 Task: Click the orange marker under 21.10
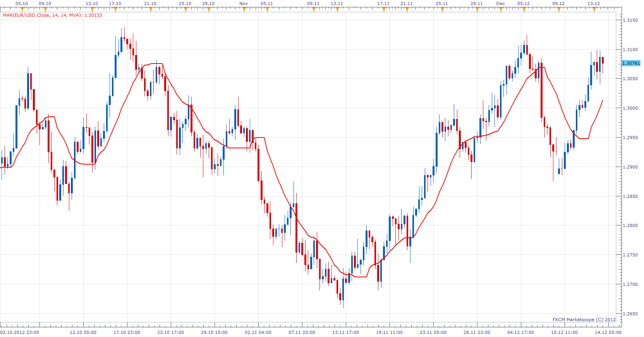(151, 9)
